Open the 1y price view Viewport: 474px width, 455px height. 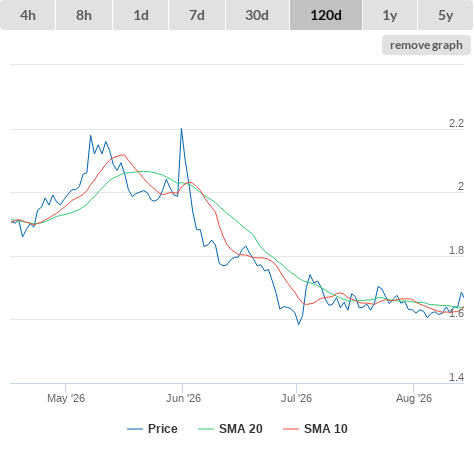(x=390, y=15)
